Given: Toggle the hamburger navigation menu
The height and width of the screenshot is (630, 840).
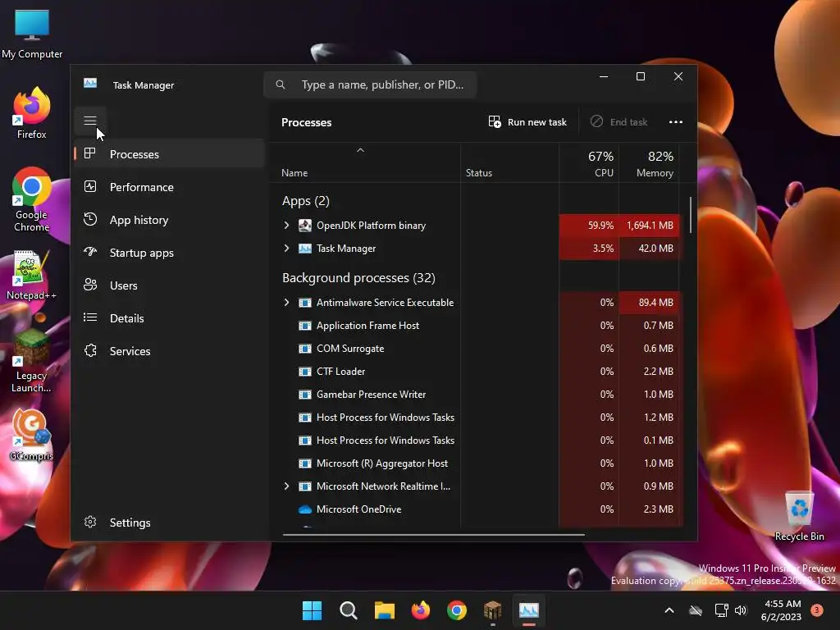Looking at the screenshot, I should pyautogui.click(x=90, y=121).
